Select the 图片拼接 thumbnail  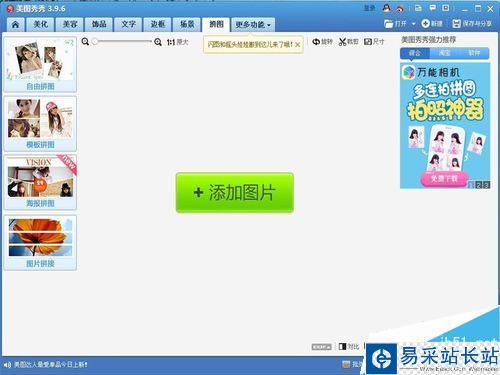tap(40, 242)
